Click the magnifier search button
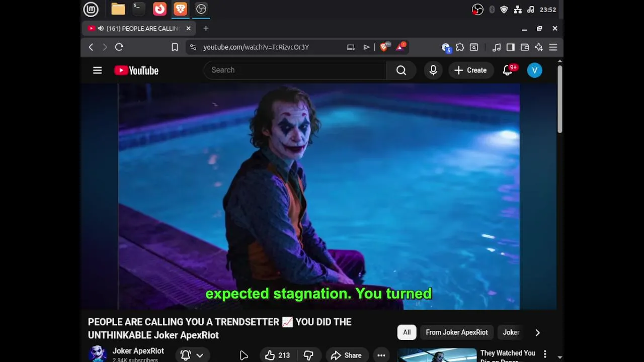 pos(401,70)
